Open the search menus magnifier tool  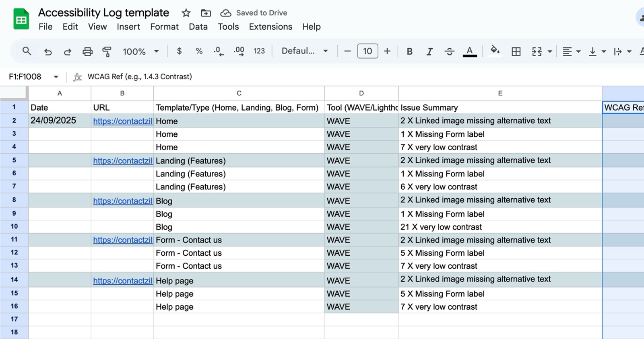pyautogui.click(x=27, y=51)
